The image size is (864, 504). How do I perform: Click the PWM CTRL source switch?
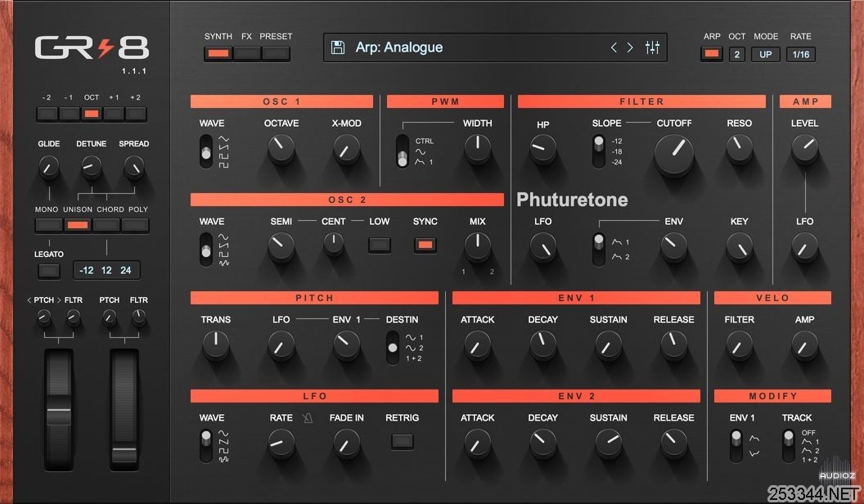point(403,151)
